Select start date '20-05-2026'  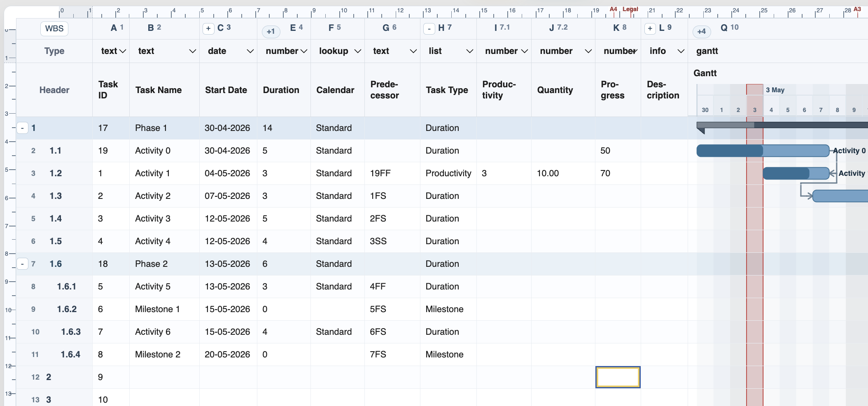pos(228,355)
